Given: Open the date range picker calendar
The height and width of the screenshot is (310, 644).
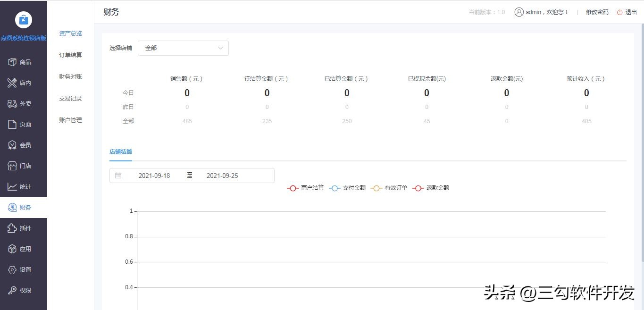Looking at the screenshot, I should pyautogui.click(x=118, y=175).
